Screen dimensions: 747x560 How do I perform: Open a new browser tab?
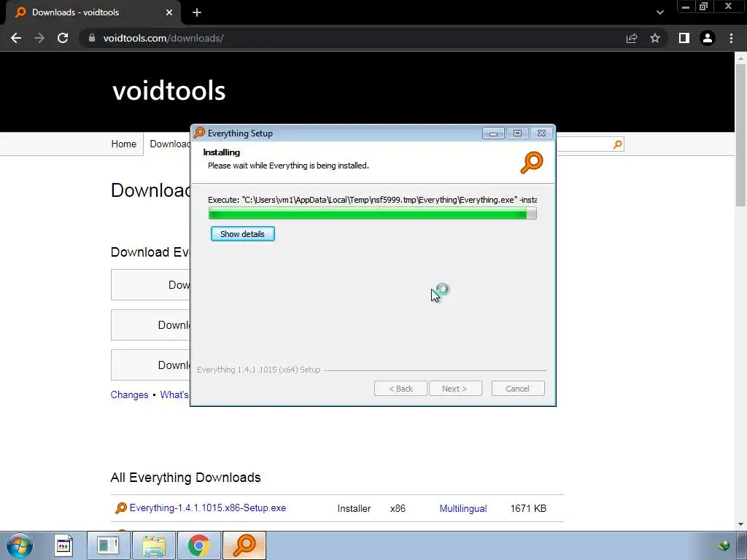coord(197,13)
